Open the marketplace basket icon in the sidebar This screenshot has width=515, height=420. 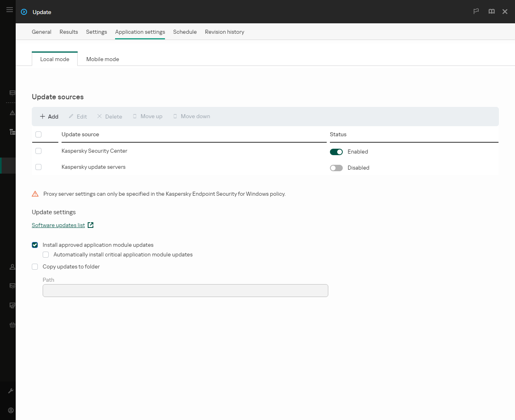[12, 325]
